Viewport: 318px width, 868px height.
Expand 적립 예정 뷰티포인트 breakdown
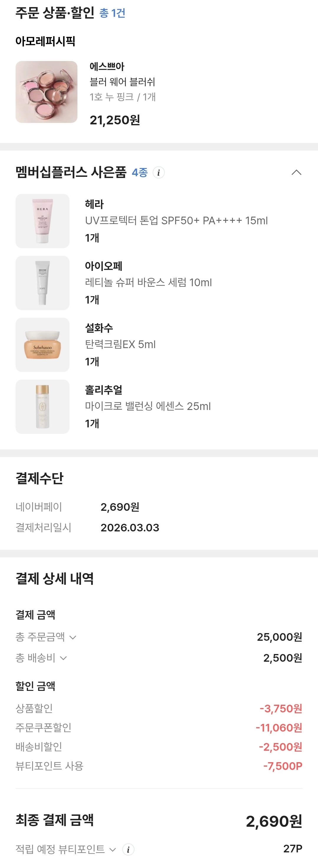pyautogui.click(x=113, y=849)
